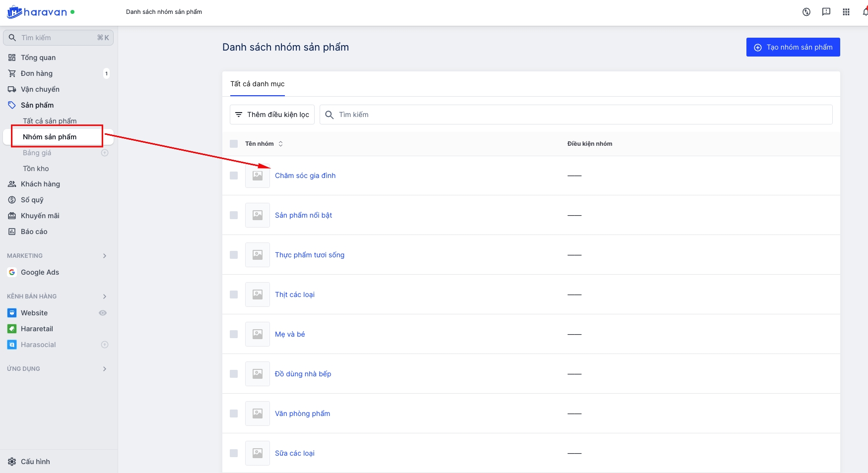The image size is (868, 473).
Task: Click the Google Ads sidebar icon
Action: [12, 272]
